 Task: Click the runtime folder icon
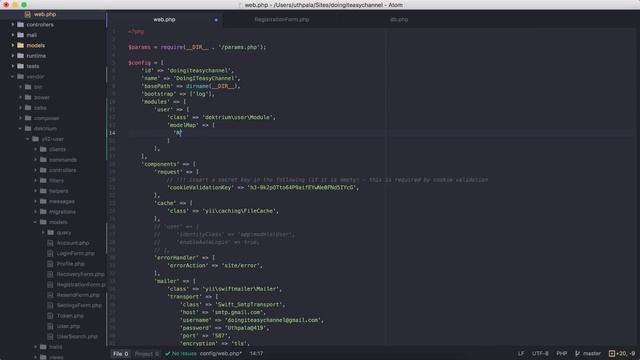tap(20, 56)
